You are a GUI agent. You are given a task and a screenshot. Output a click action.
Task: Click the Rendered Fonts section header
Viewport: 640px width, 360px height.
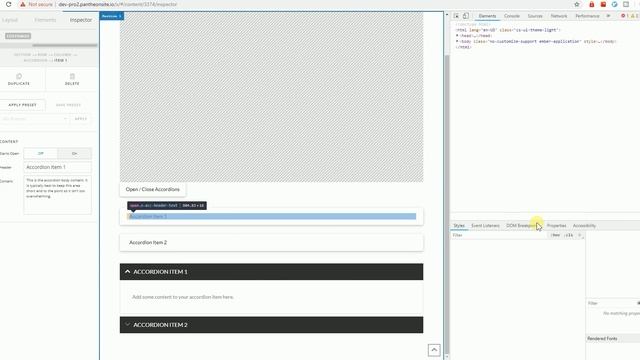(613, 338)
